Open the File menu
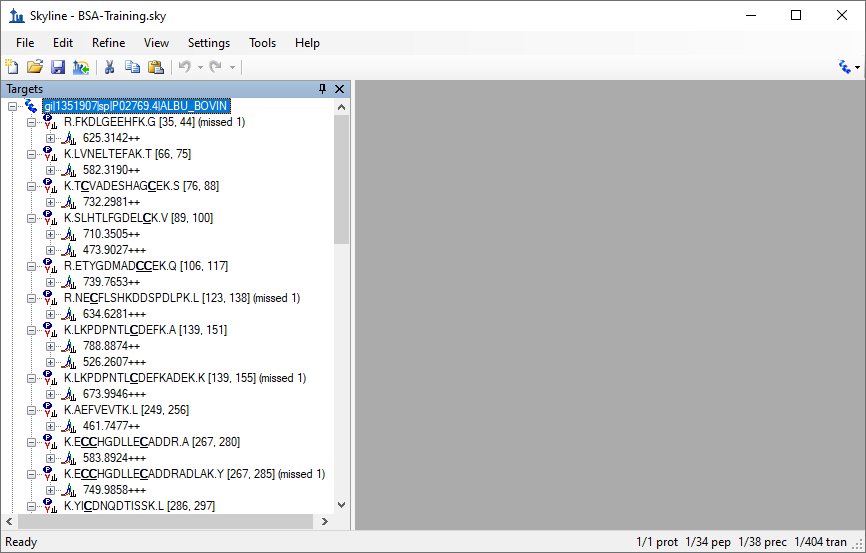The image size is (866, 553). pos(25,43)
